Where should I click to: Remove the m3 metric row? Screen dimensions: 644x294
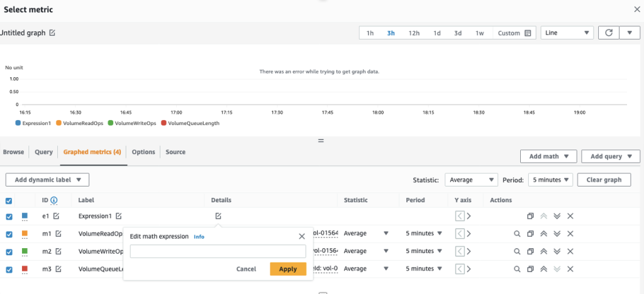pyautogui.click(x=570, y=269)
